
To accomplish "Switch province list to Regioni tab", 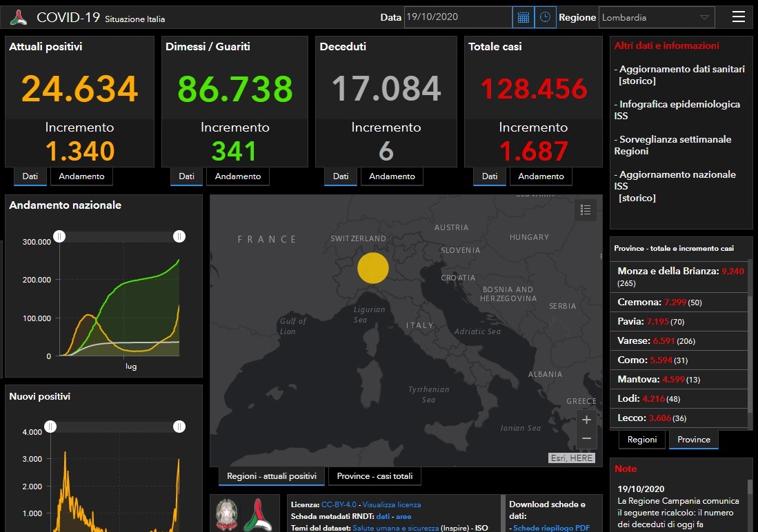I will tap(641, 440).
